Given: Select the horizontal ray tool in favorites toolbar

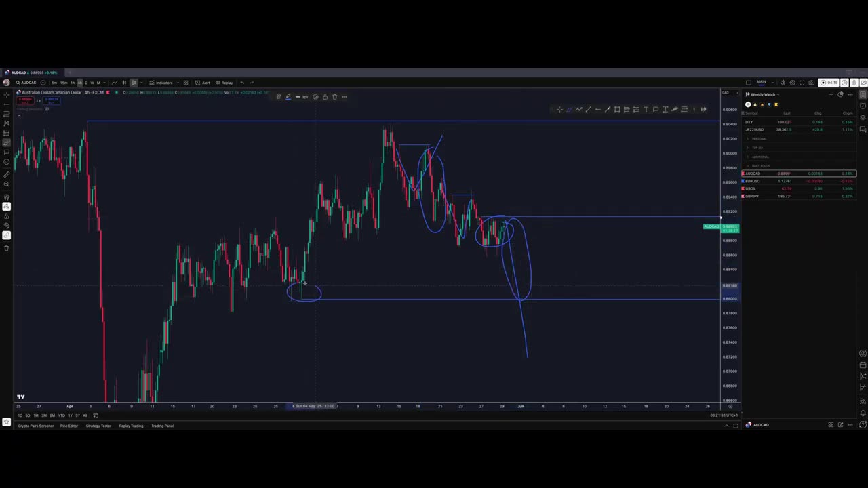Looking at the screenshot, I should (x=598, y=109).
